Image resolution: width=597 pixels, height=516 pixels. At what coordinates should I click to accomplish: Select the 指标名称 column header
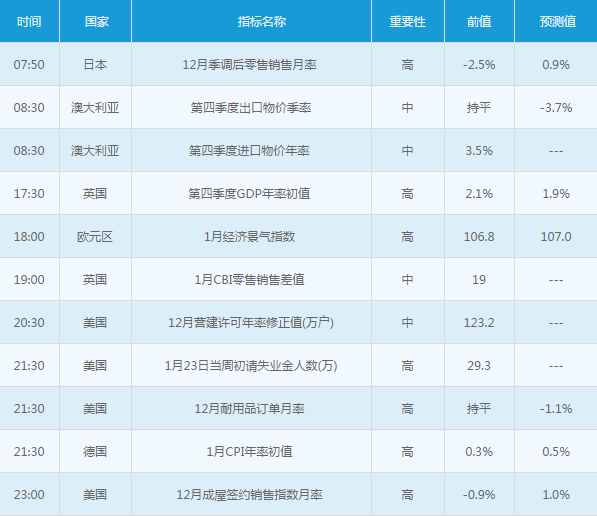[262, 21]
